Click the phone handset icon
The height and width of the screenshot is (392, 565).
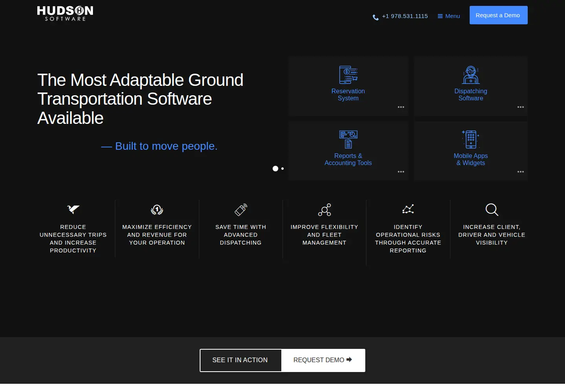coord(375,17)
